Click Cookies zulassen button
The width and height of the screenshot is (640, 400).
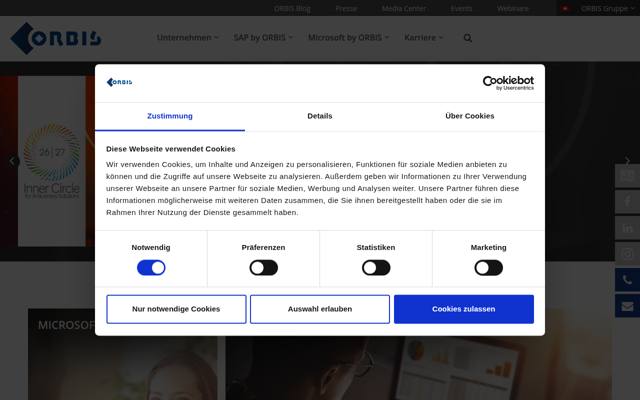464,309
